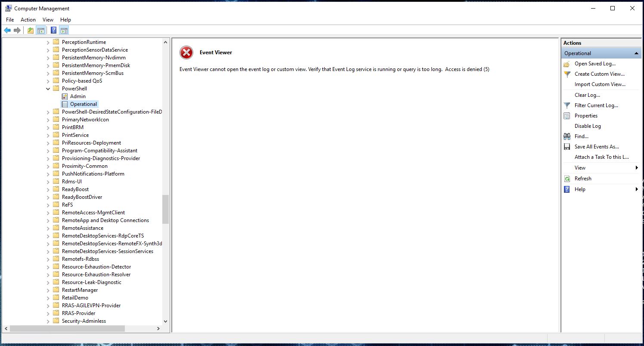Collapse the PowerShell tree node
This screenshot has width=644, height=346.
pyautogui.click(x=48, y=89)
